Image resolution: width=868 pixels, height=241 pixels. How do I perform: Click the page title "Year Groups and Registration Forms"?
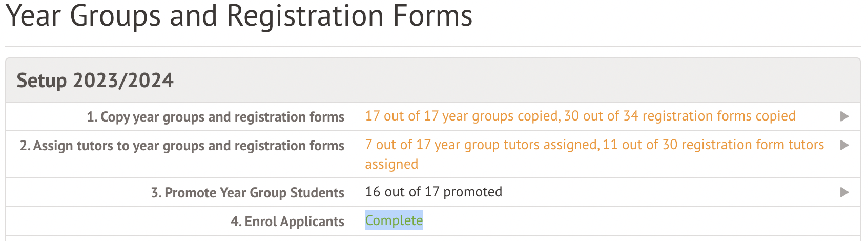click(239, 16)
